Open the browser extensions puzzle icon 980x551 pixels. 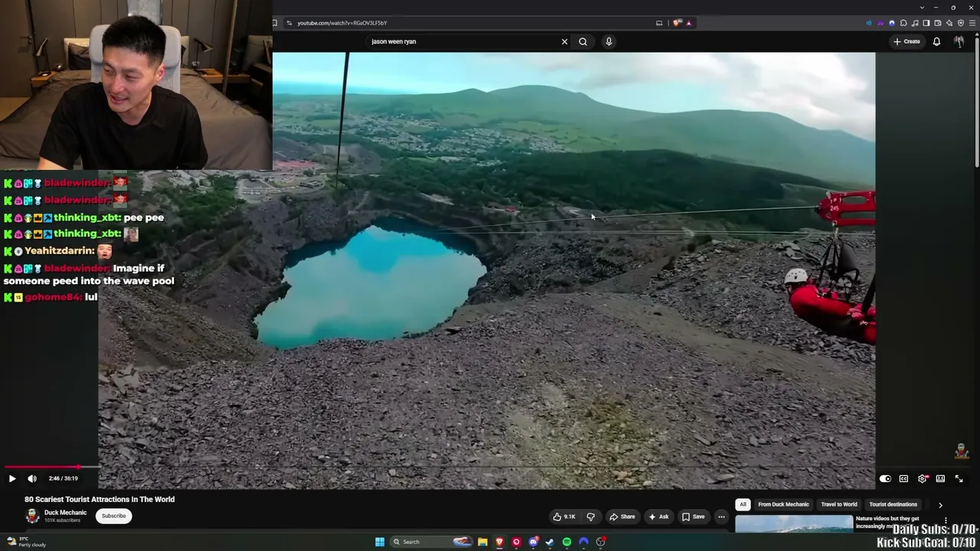(903, 23)
